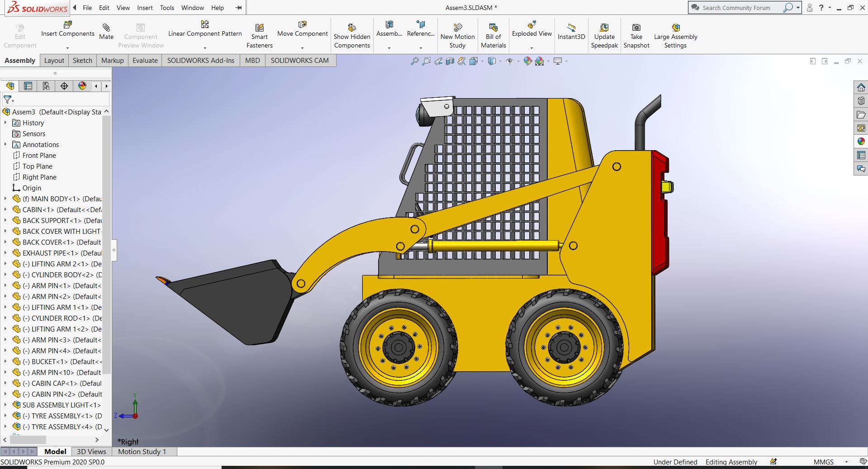The image size is (868, 469).
Task: Open Linear Component Pattern tool
Action: click(205, 29)
